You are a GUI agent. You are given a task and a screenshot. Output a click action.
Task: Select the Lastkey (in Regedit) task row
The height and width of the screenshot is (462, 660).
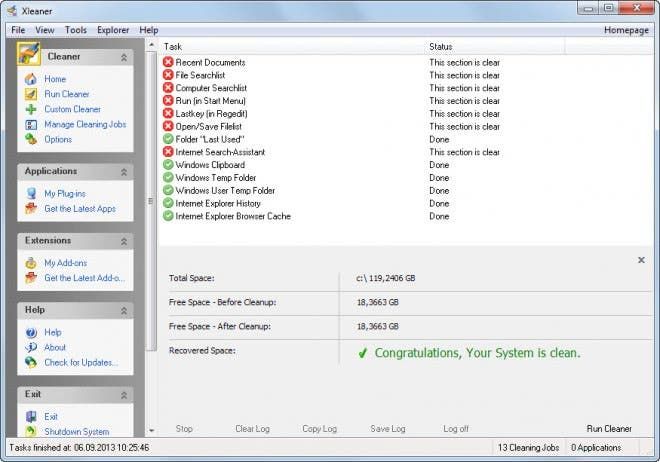pos(406,114)
